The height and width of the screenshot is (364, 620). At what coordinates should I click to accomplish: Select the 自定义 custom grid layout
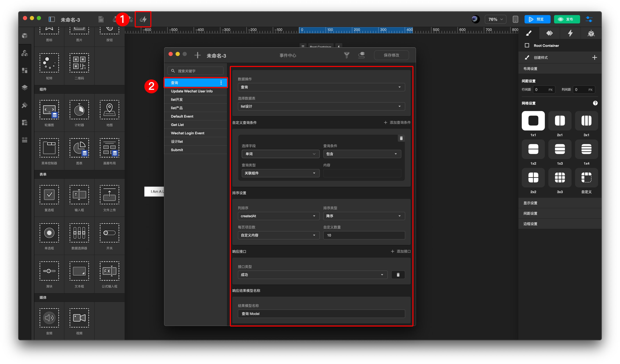click(586, 177)
